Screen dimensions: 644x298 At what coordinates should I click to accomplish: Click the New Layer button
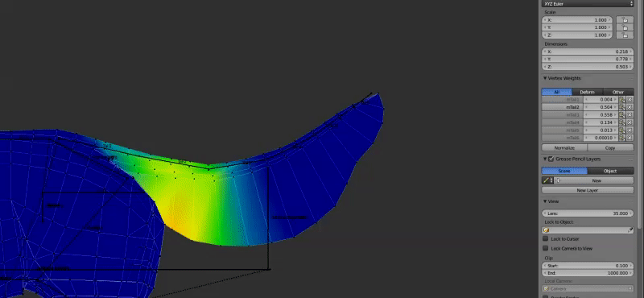point(588,190)
